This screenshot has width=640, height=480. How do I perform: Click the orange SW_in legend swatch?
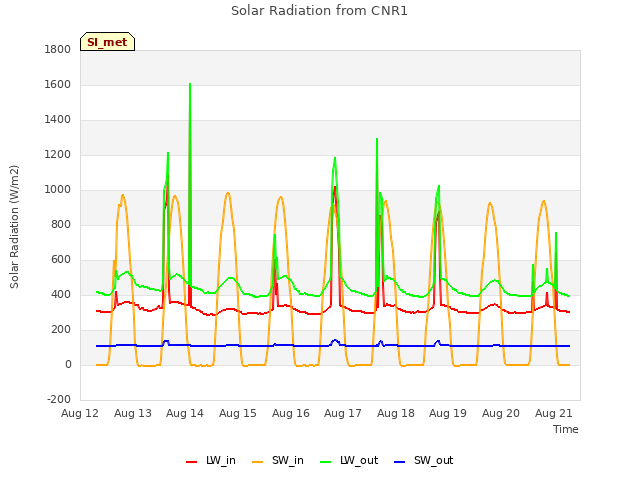pyautogui.click(x=258, y=462)
